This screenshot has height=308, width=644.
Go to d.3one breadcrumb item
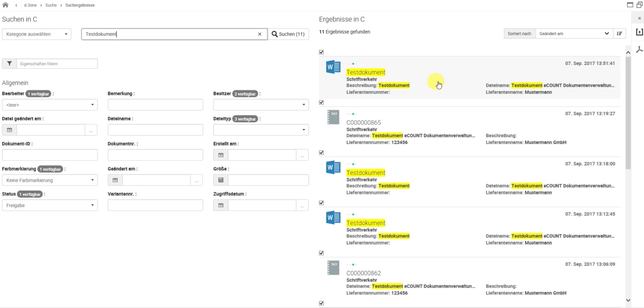[30, 5]
